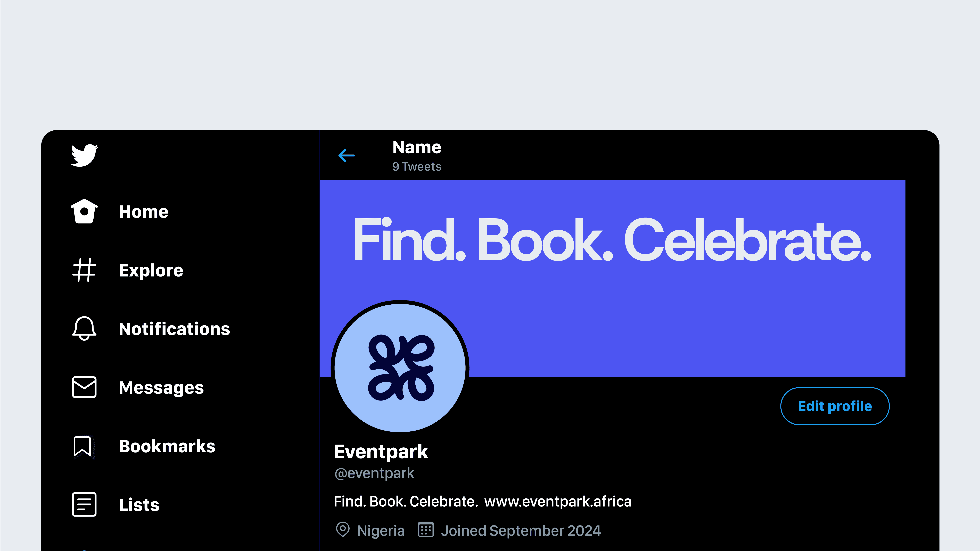Open the www.eventpark.africa link

click(558, 501)
